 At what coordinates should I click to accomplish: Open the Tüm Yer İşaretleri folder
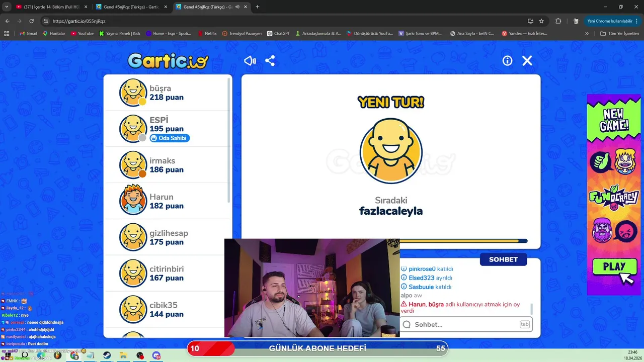click(x=620, y=34)
